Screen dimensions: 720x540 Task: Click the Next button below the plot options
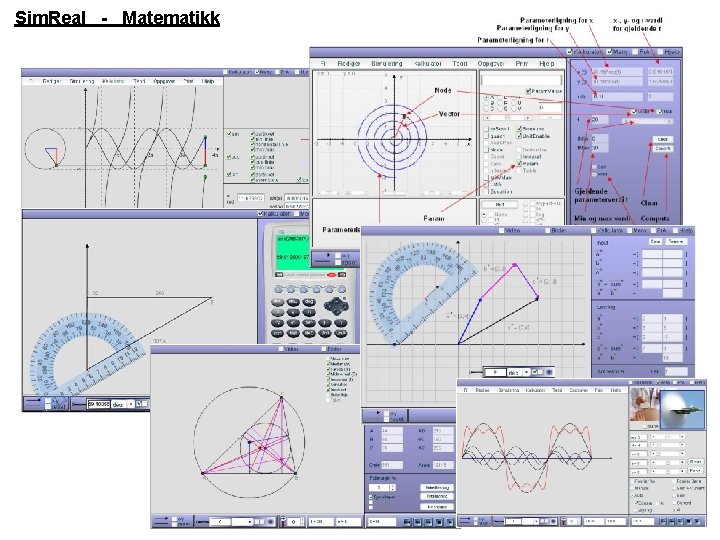pyautogui.click(x=500, y=204)
